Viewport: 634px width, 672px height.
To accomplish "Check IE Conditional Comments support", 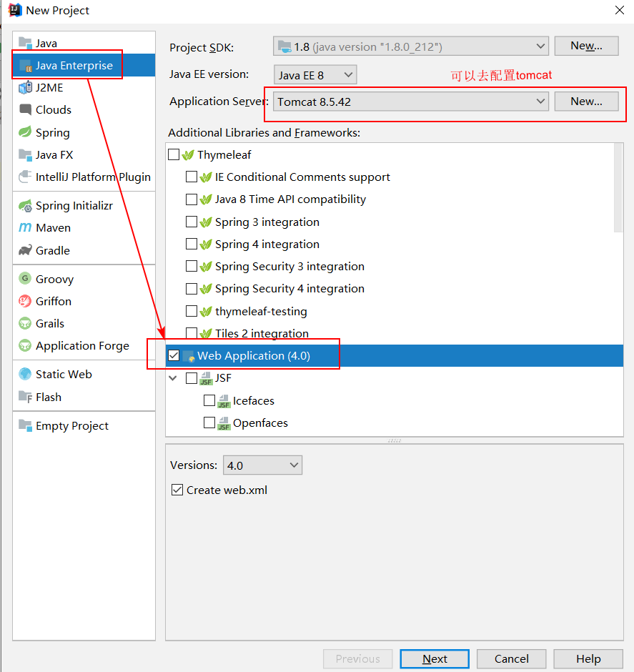I will (192, 177).
